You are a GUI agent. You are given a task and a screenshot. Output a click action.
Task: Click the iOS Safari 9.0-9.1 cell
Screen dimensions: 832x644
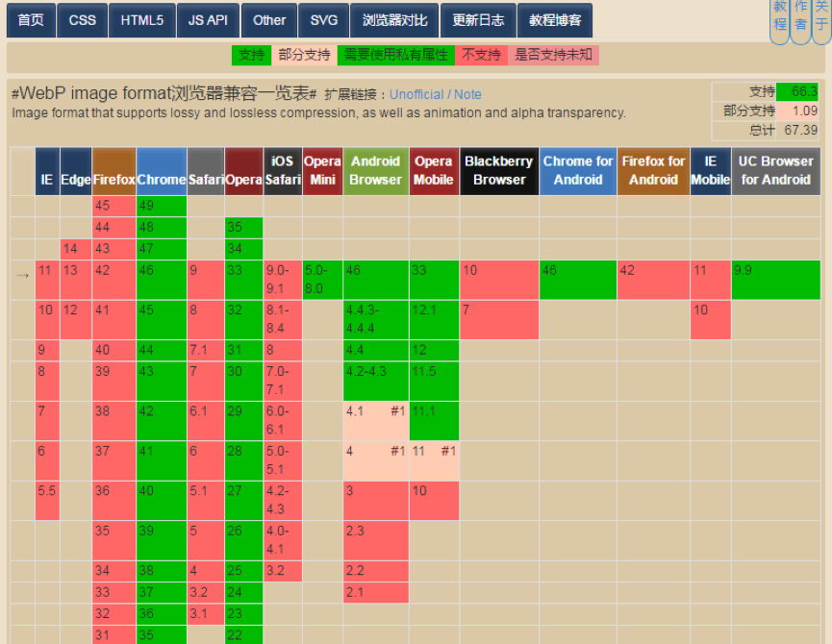[x=283, y=280]
